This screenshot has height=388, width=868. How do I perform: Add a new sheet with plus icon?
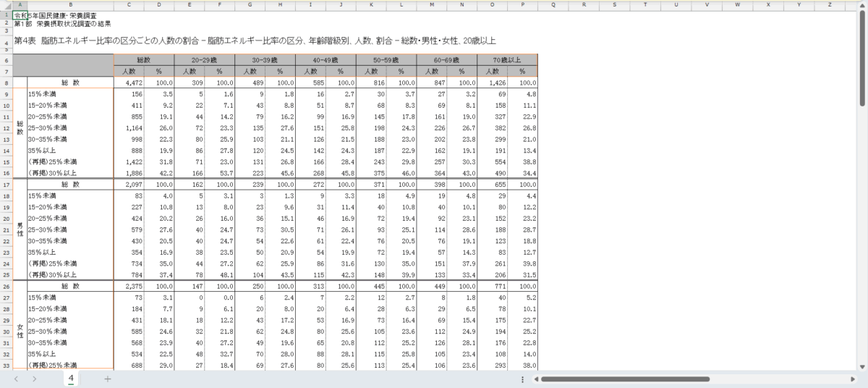click(x=107, y=379)
